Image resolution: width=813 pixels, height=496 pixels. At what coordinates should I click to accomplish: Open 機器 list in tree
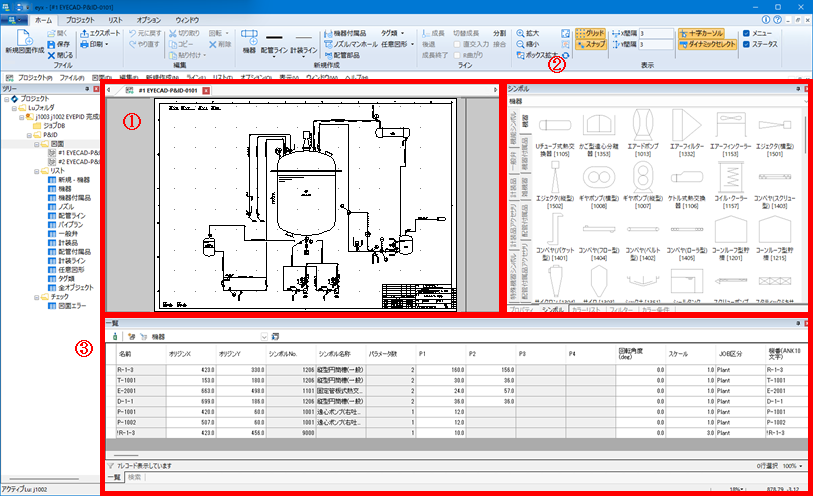(x=64, y=189)
